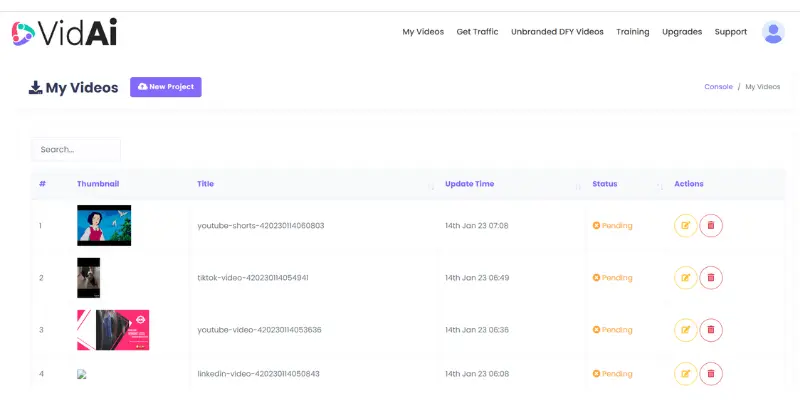This screenshot has width=800, height=400.
Task: Delete the youtube-shorts-420230114060803 video
Action: pyautogui.click(x=711, y=226)
